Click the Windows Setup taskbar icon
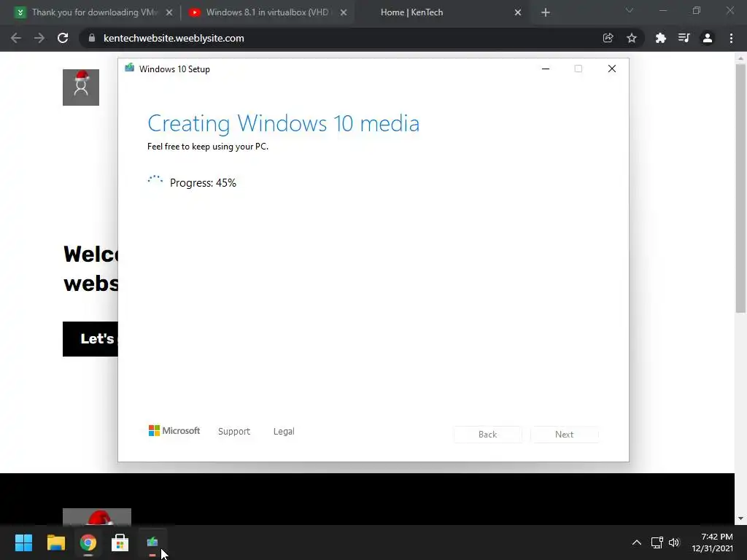Viewport: 747px width, 560px height. 152,542
